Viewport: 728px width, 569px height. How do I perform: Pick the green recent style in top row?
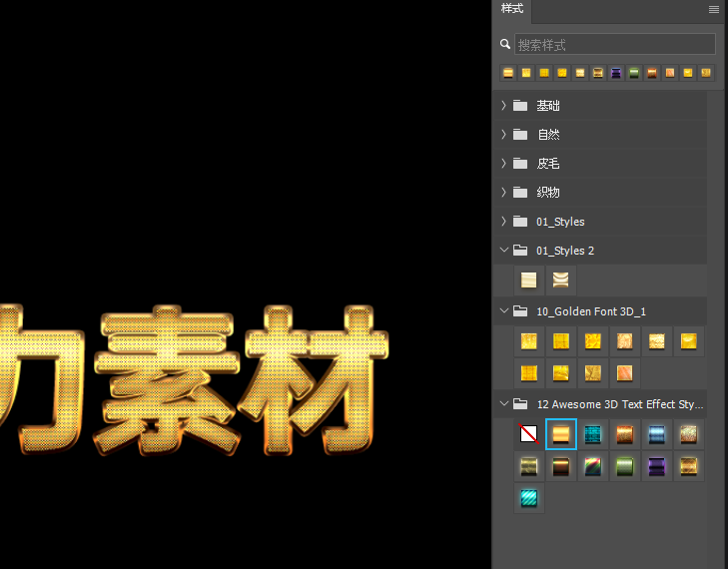pos(634,73)
